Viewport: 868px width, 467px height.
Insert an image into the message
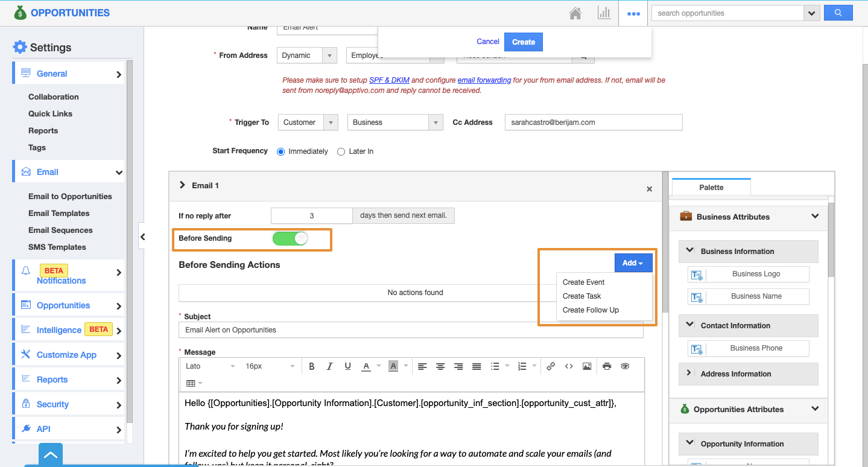(587, 366)
